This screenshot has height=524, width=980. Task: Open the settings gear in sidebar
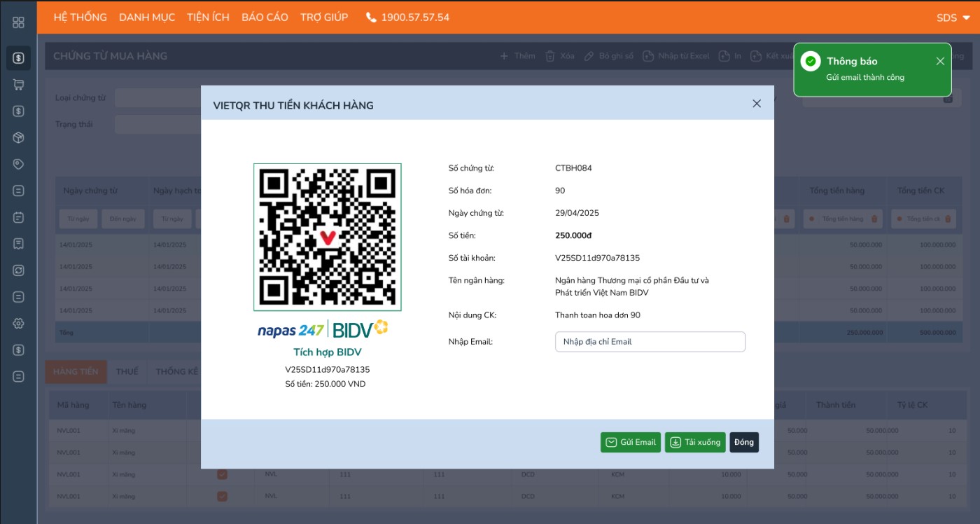click(x=19, y=324)
